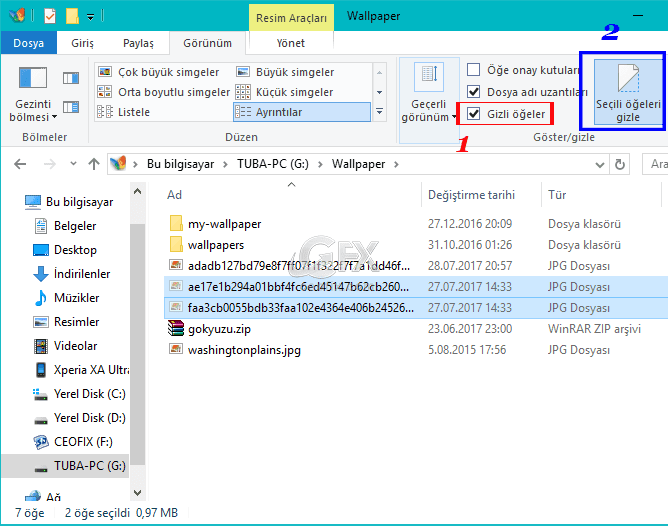
Task: Select washingtonplains.jpg file
Action: (x=235, y=350)
